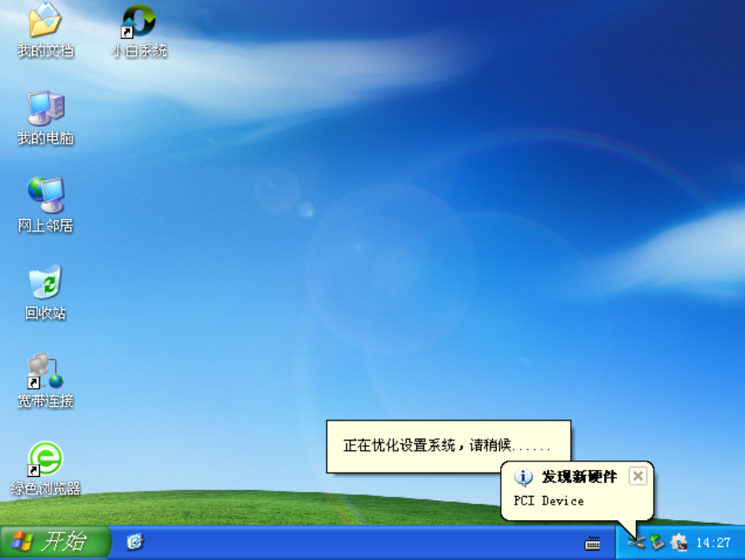Start the 绿色浏览器 green browser
The width and height of the screenshot is (745, 560).
[44, 459]
